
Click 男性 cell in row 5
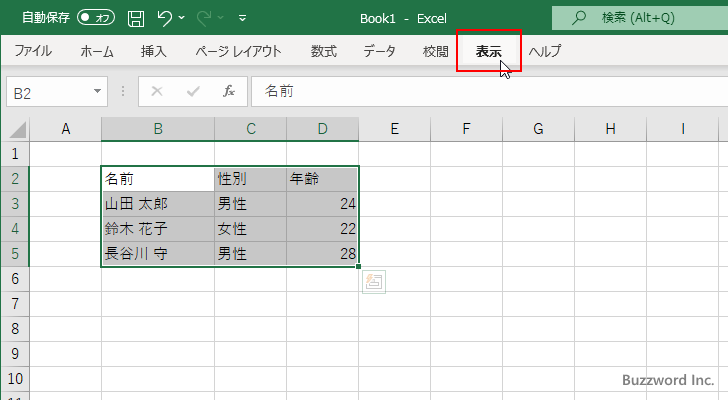coord(251,254)
